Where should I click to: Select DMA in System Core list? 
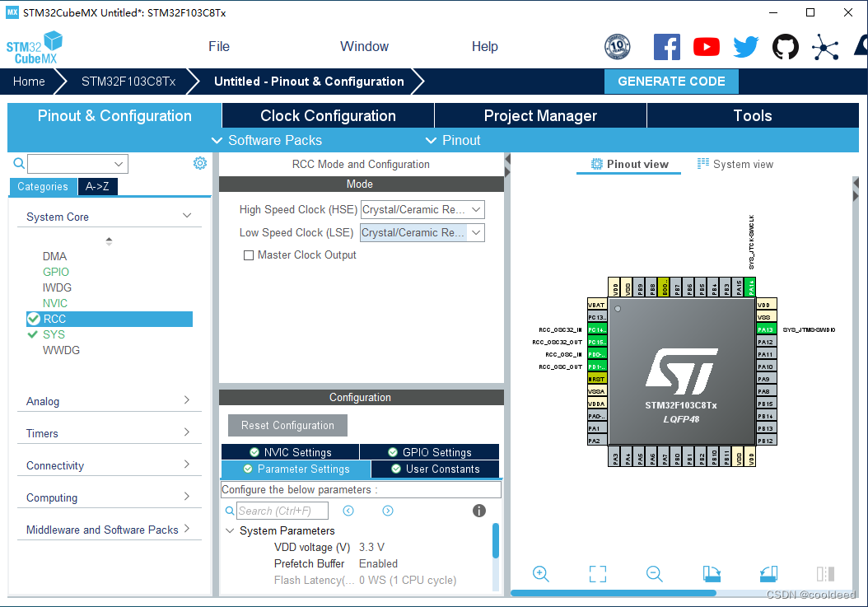(x=55, y=256)
